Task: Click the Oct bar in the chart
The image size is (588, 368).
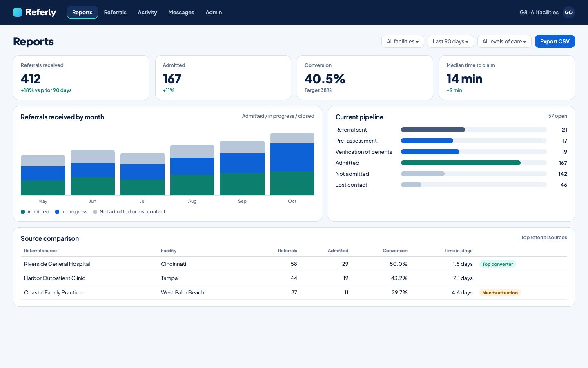Action: point(292,164)
